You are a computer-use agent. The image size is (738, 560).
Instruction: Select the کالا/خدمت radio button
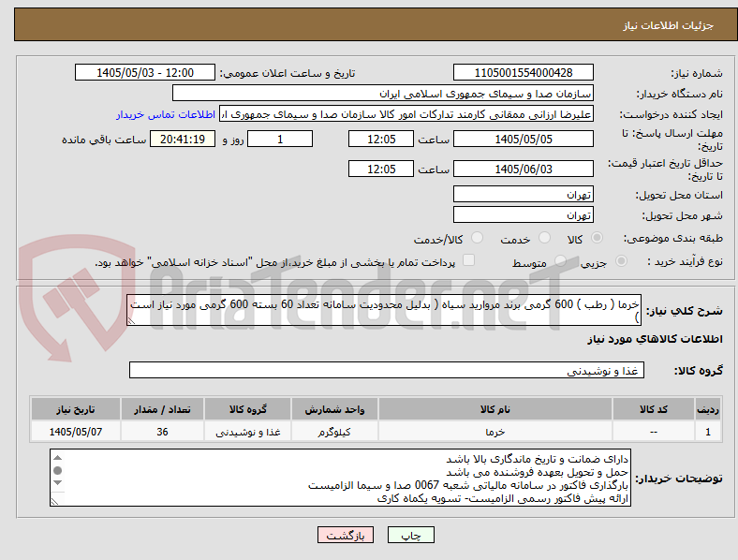(x=478, y=238)
